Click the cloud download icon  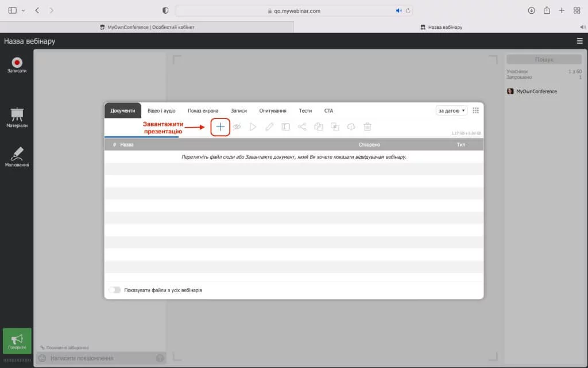click(351, 127)
